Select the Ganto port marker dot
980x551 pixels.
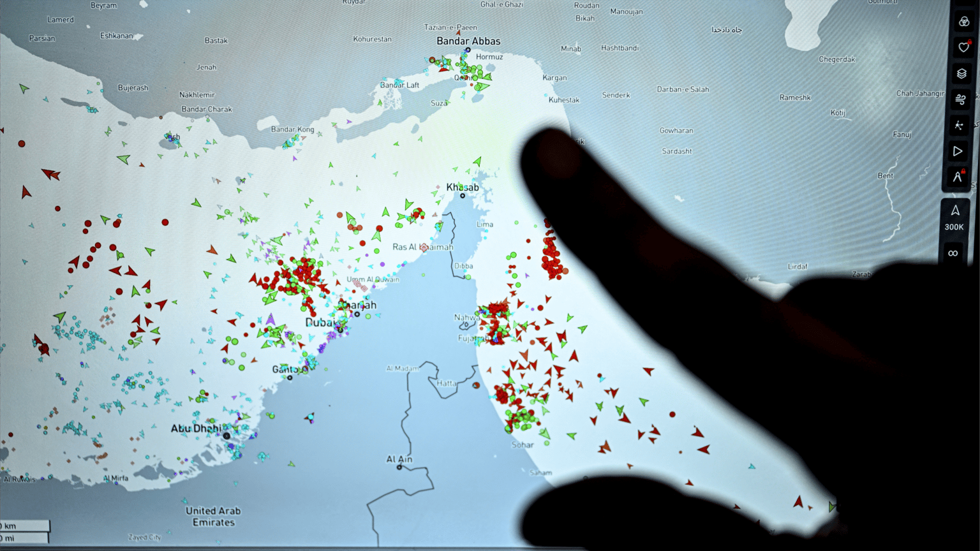pos(290,378)
